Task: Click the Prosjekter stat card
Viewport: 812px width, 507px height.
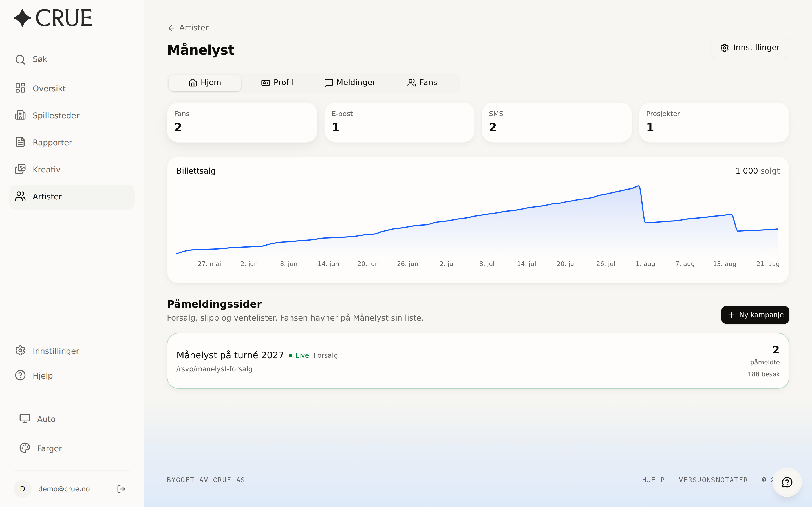Action: 714,123
